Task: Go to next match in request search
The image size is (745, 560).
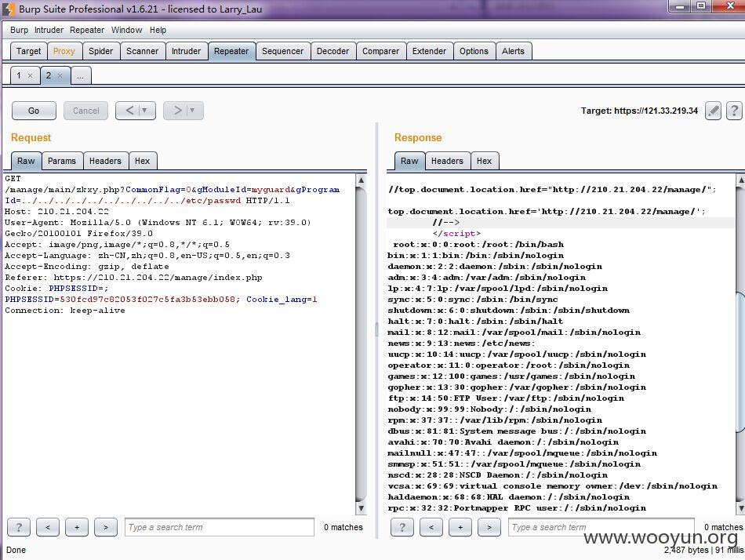Action: click(106, 527)
